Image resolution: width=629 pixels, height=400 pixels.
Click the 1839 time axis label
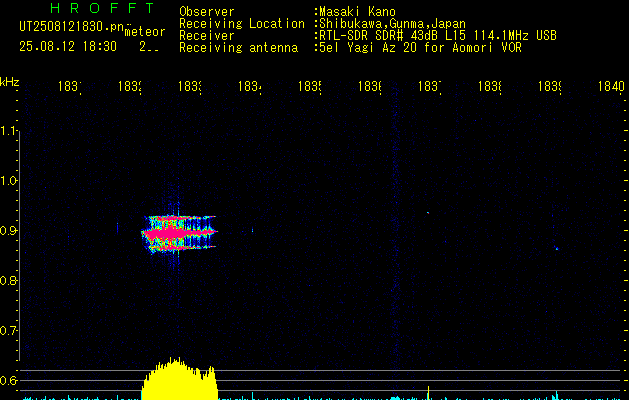pos(550,86)
